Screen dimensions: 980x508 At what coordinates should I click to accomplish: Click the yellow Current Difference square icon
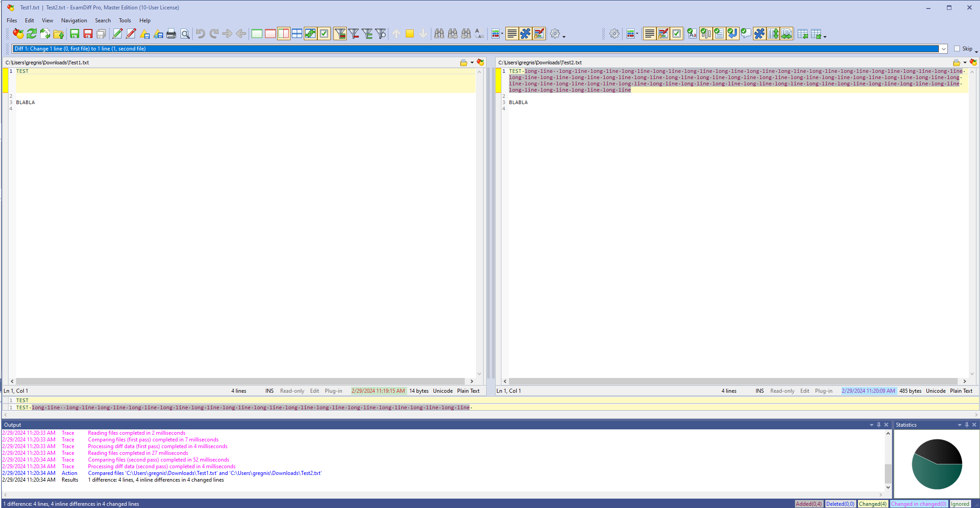click(x=410, y=34)
